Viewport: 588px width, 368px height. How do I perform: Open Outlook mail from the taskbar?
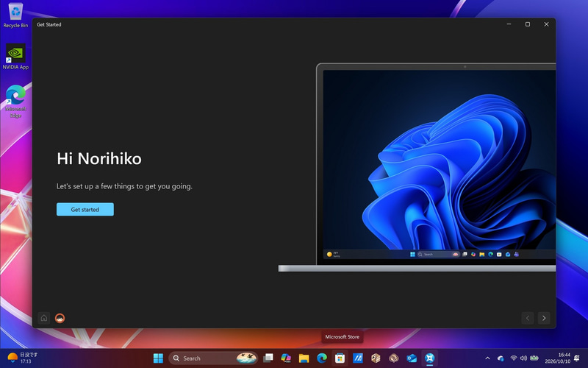pyautogui.click(x=412, y=358)
